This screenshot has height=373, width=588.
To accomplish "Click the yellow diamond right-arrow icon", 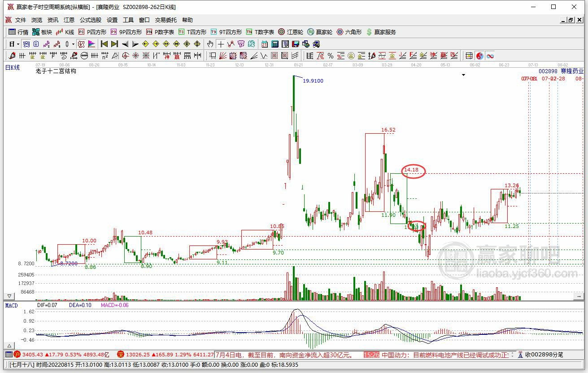I will coord(156,44).
